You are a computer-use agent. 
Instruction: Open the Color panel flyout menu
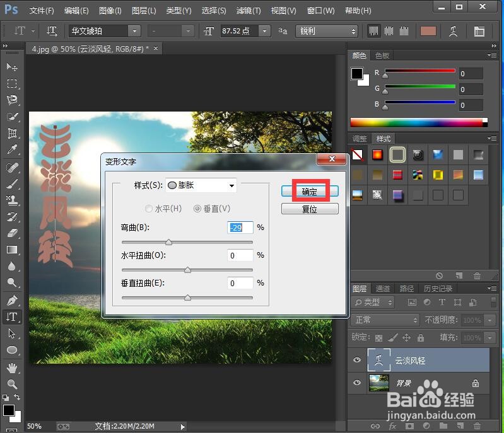pos(492,55)
